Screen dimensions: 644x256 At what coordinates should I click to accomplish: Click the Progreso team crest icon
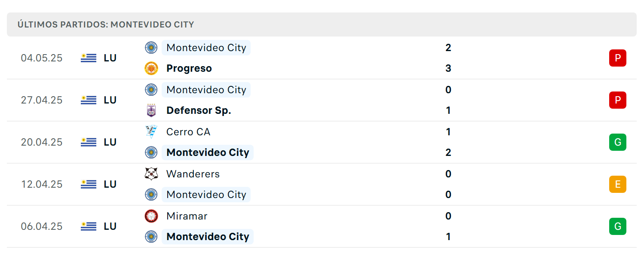coord(151,68)
